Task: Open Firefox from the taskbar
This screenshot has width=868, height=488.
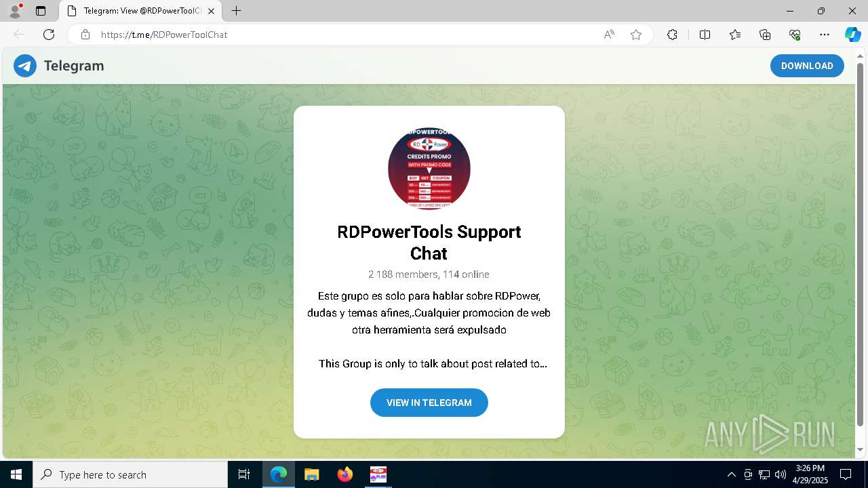Action: (x=345, y=474)
